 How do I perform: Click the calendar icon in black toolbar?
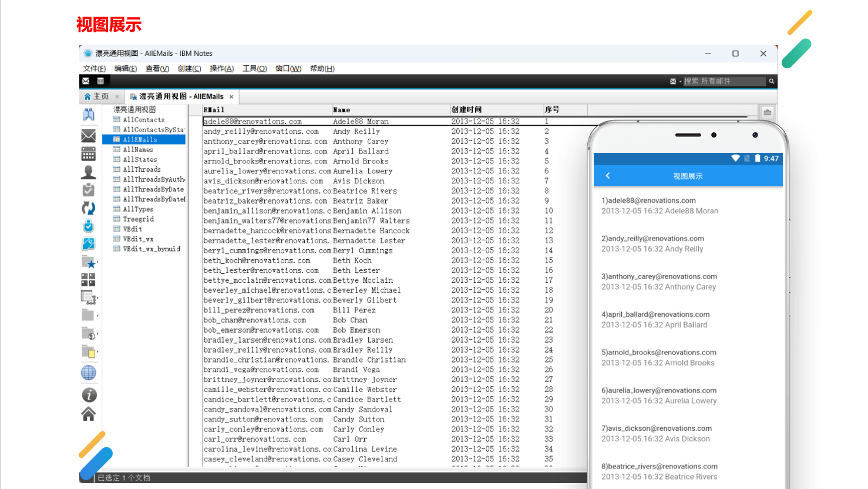(x=100, y=81)
